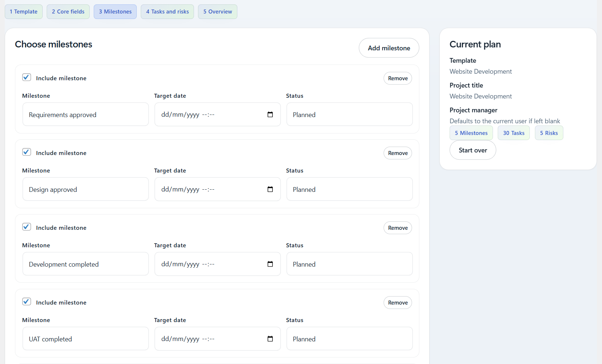
Task: Click the 30 Tasks badge
Action: 514,133
